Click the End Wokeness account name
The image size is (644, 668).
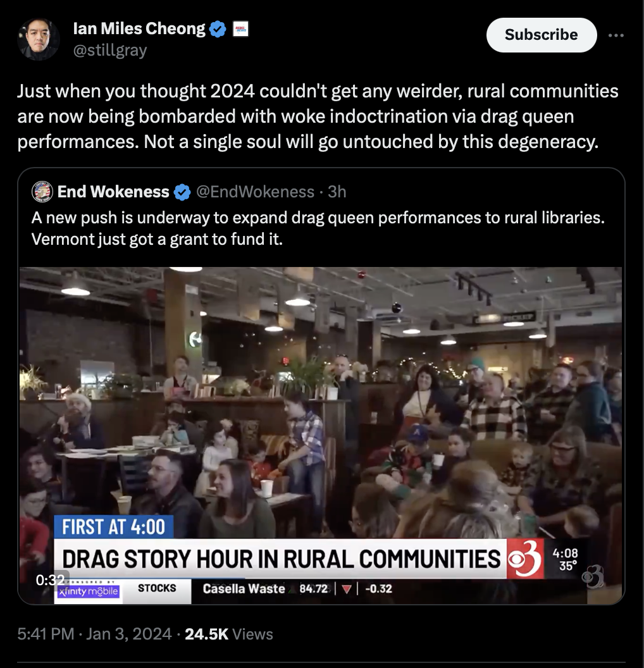[113, 192]
